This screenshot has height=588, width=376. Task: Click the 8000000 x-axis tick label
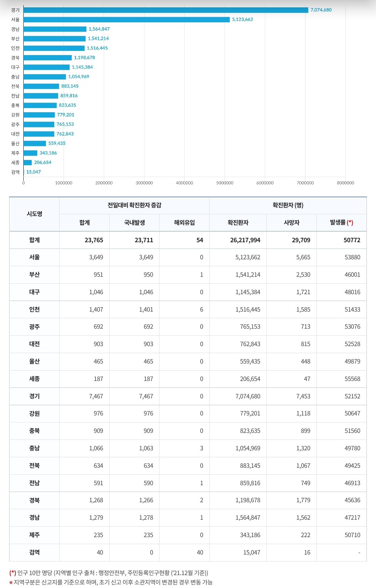[x=345, y=183]
